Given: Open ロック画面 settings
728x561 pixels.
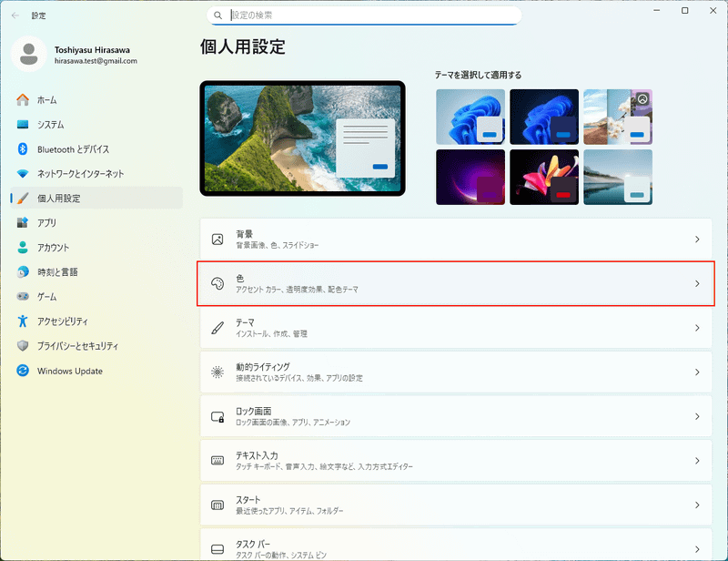Looking at the screenshot, I should pyautogui.click(x=455, y=416).
